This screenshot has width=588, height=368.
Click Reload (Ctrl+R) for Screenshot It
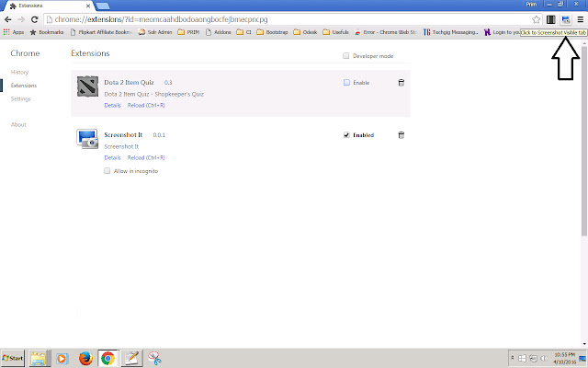pos(146,157)
